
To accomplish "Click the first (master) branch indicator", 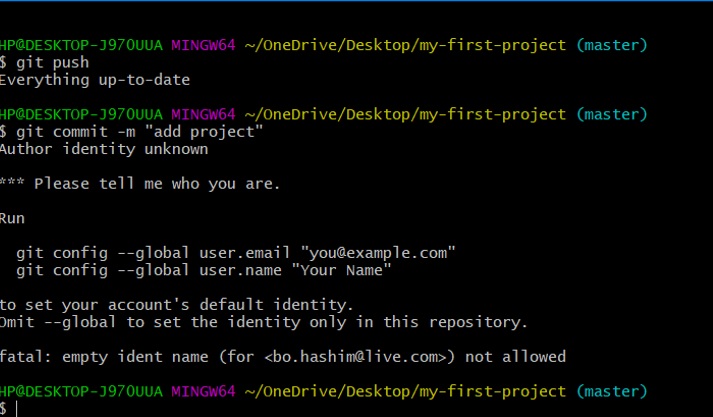I will point(612,45).
